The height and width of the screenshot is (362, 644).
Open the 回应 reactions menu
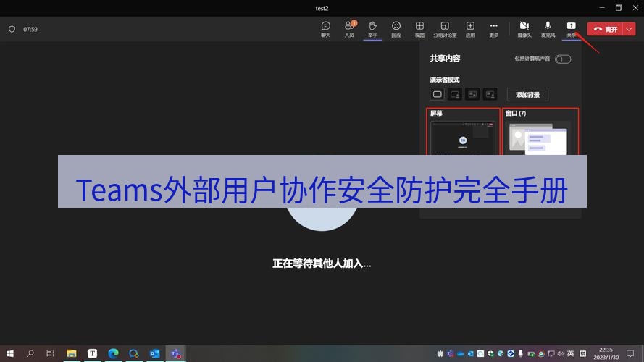pyautogui.click(x=396, y=29)
